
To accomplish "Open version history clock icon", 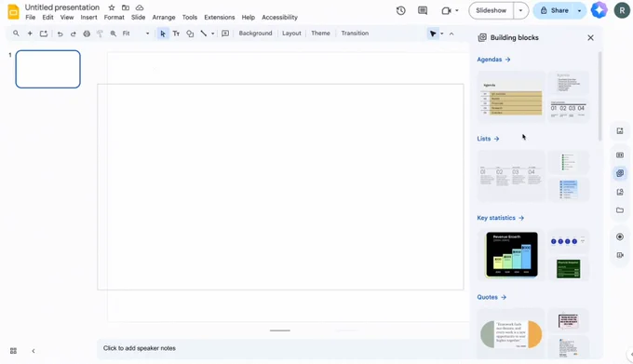I will tap(401, 11).
